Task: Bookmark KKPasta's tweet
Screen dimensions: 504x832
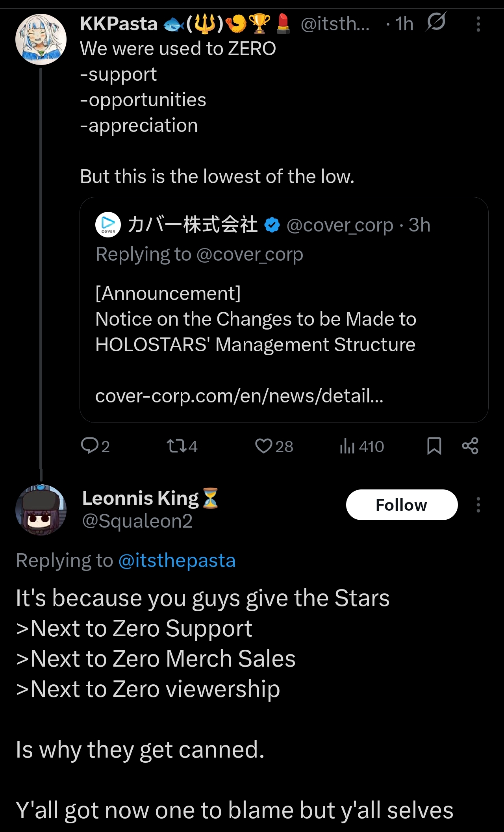Action: [x=434, y=446]
